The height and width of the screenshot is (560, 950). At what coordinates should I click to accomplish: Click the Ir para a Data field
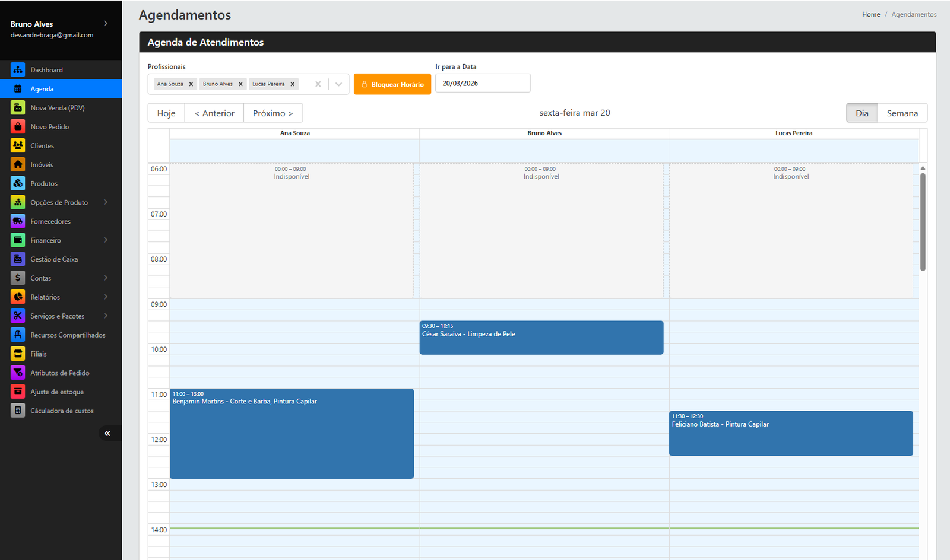coord(483,84)
